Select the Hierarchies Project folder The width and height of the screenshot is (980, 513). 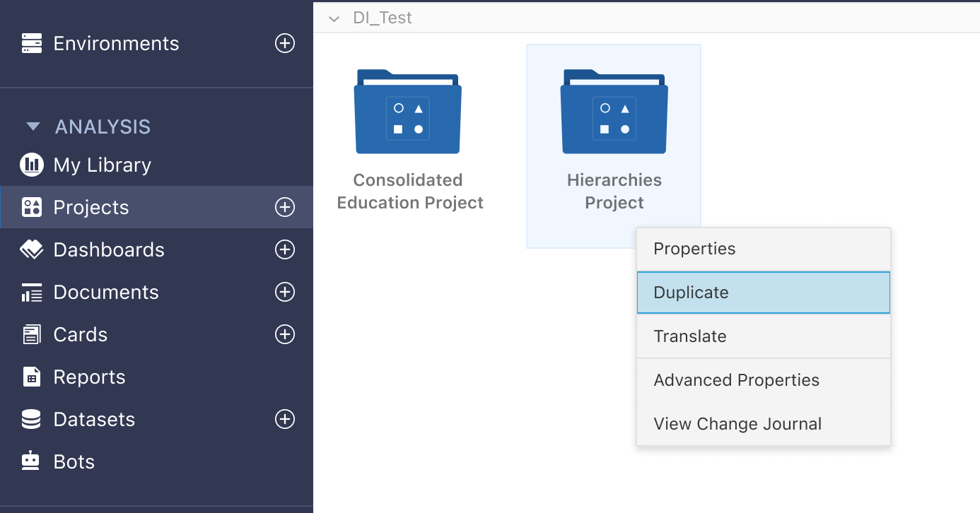click(614, 113)
